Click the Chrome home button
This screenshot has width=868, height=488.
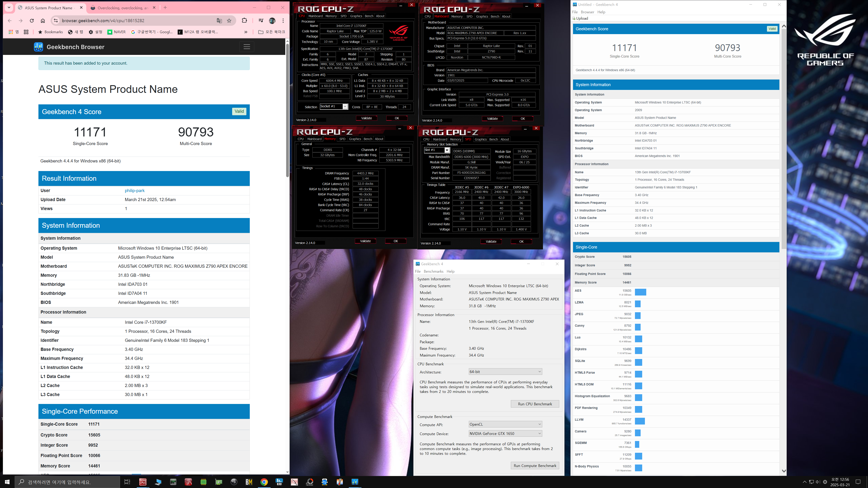tap(43, 21)
